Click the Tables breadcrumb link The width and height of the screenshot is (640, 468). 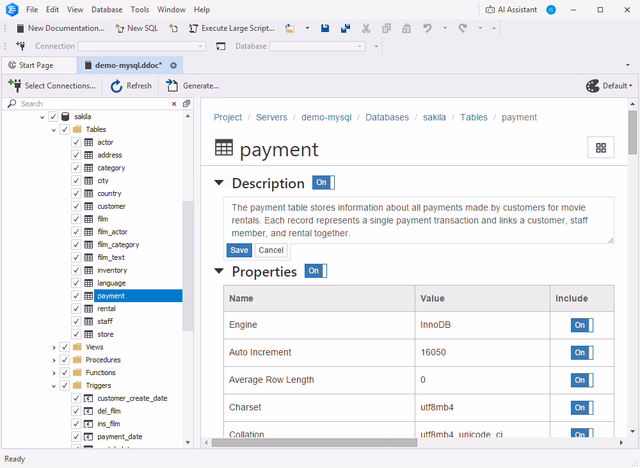pyautogui.click(x=474, y=118)
